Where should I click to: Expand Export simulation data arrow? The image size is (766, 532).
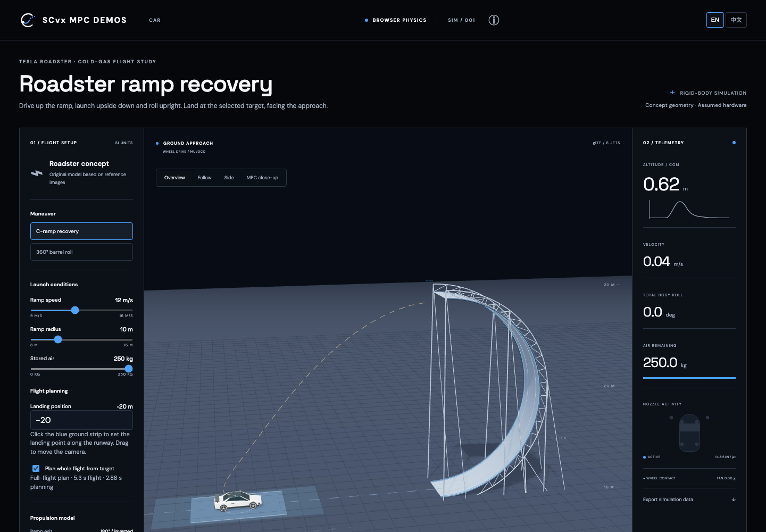pyautogui.click(x=734, y=500)
